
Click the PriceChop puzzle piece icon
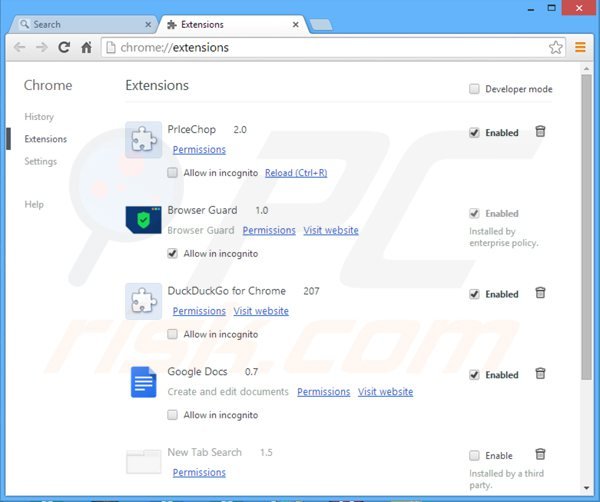click(143, 140)
